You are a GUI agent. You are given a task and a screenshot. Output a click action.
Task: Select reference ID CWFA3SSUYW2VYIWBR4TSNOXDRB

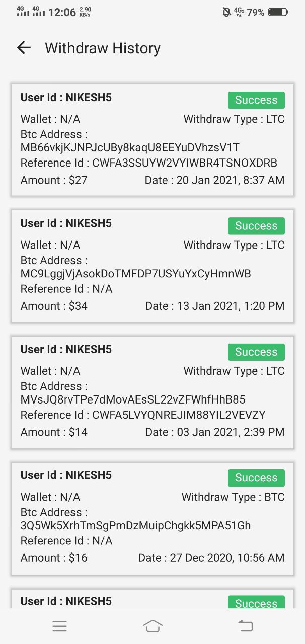(x=184, y=163)
